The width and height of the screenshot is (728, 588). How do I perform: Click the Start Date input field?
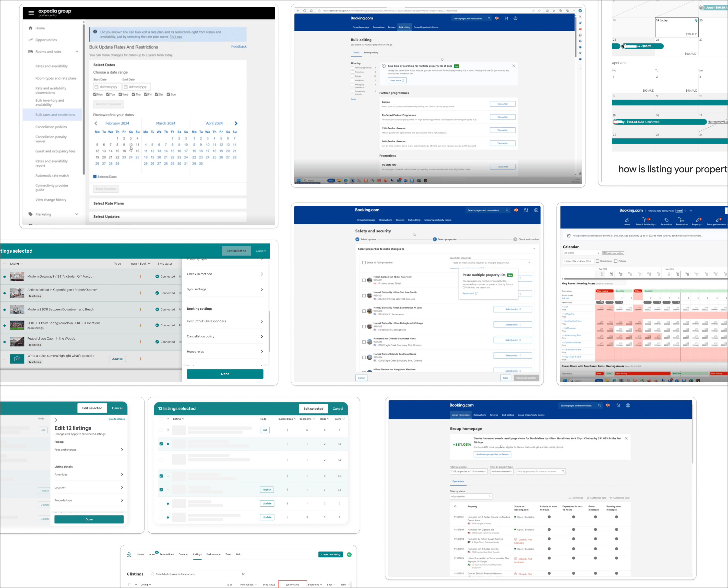point(107,87)
